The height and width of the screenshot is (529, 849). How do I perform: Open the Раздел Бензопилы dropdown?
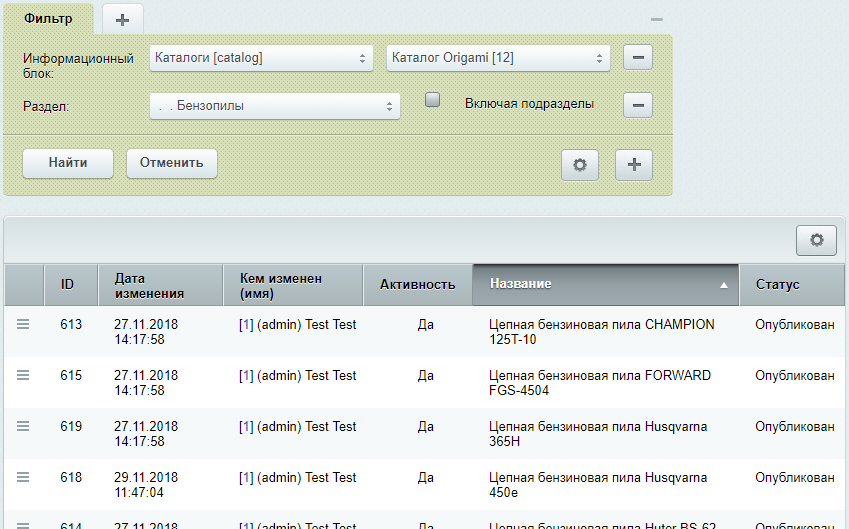275,106
